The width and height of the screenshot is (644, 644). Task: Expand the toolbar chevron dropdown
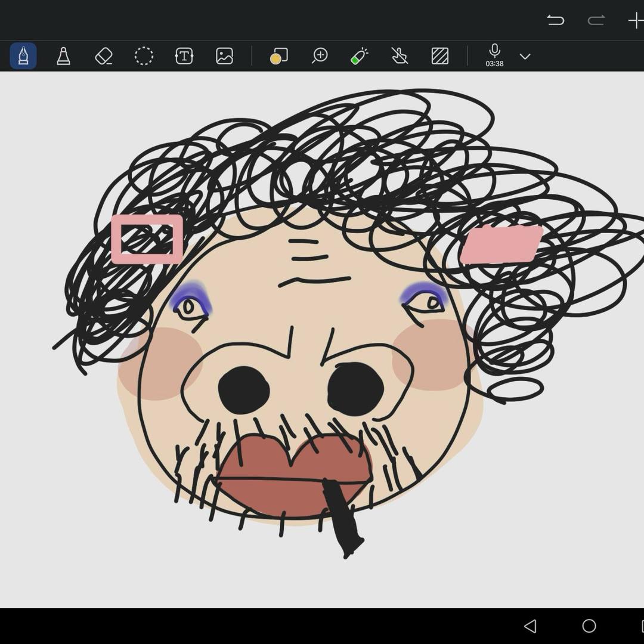click(x=525, y=57)
